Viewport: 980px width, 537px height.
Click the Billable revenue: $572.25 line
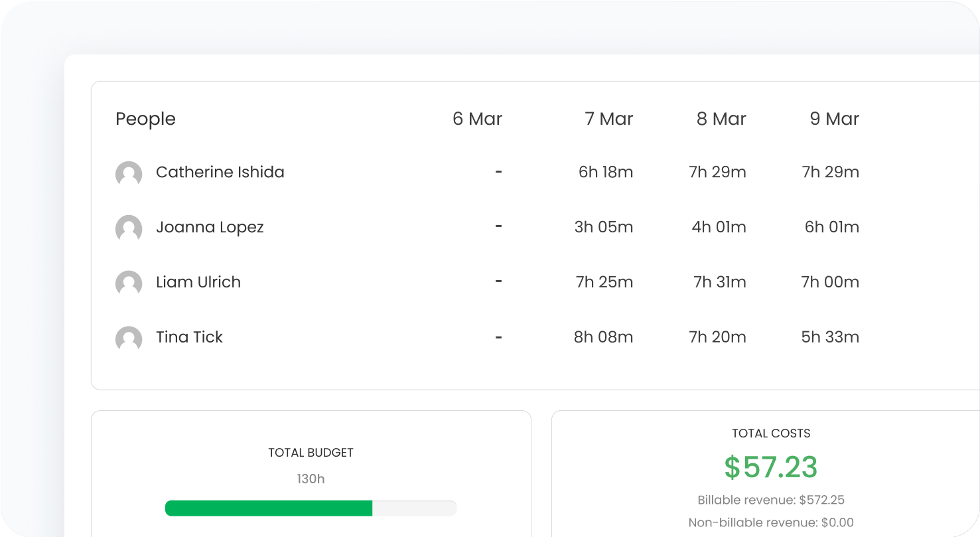771,500
